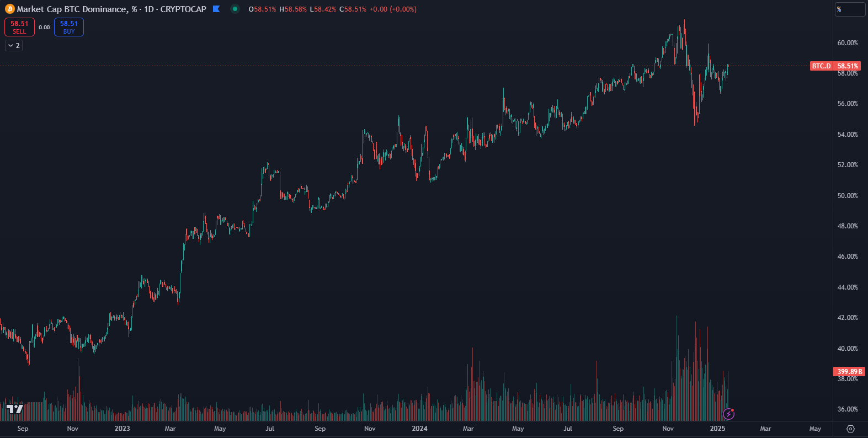Click the Mar label just after 2023
Screen dimensions: 868x438
pyautogui.click(x=170, y=429)
